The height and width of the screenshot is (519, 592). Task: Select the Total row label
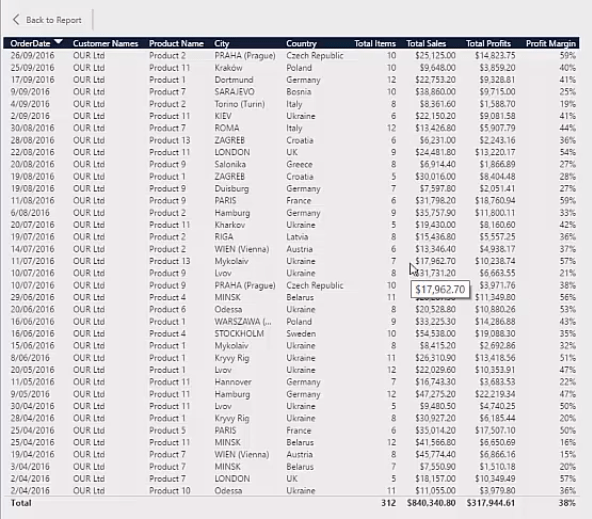(21, 503)
